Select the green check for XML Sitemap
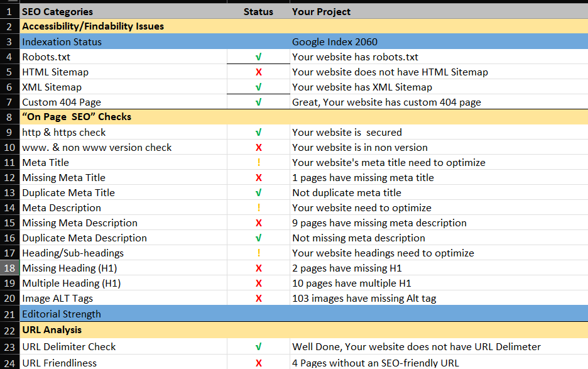Screen dimensions: 588x369 pyautogui.click(x=258, y=87)
